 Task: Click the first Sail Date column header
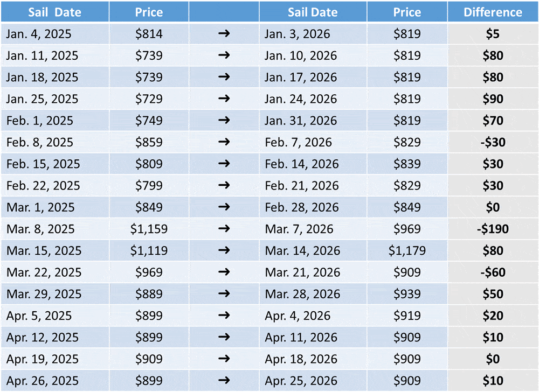[55, 12]
